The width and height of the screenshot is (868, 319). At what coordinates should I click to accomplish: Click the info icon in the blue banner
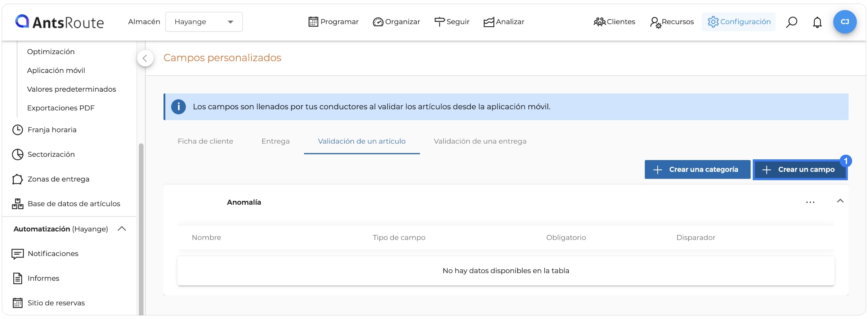point(178,107)
